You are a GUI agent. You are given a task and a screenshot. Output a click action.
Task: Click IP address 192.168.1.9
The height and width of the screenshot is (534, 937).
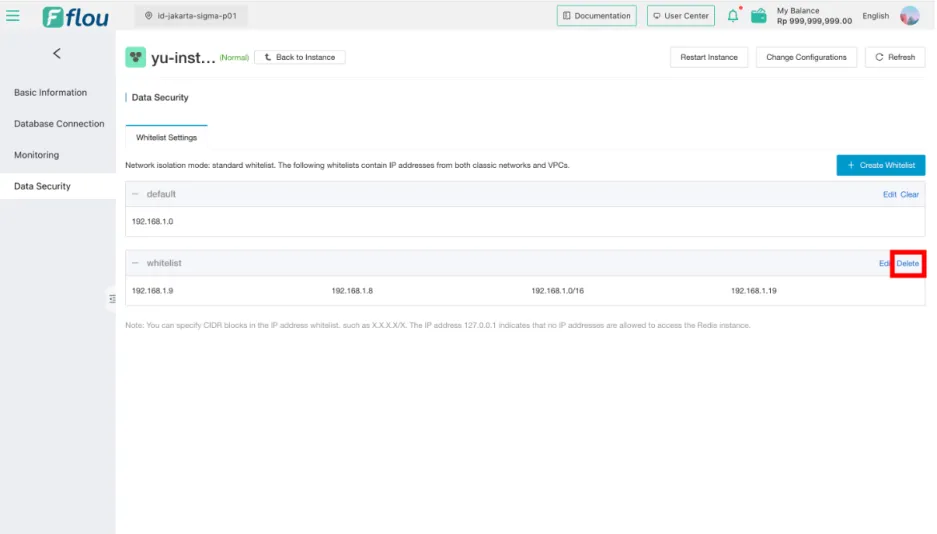pyautogui.click(x=152, y=291)
